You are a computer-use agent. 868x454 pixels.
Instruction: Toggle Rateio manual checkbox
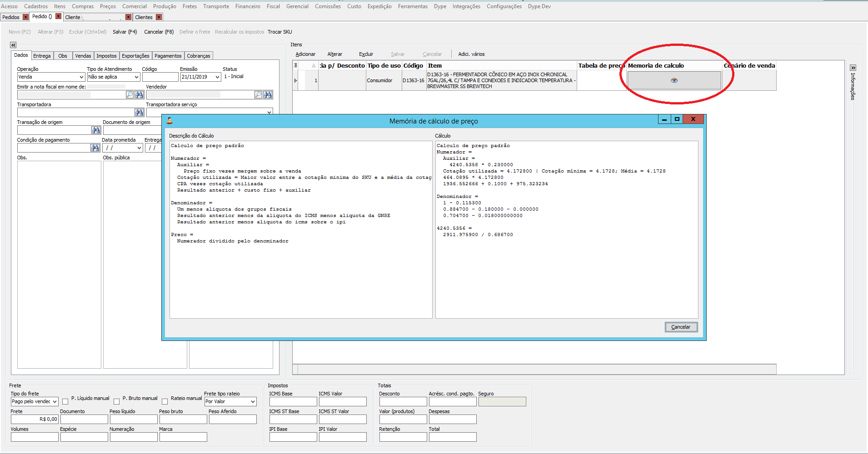pyautogui.click(x=165, y=402)
